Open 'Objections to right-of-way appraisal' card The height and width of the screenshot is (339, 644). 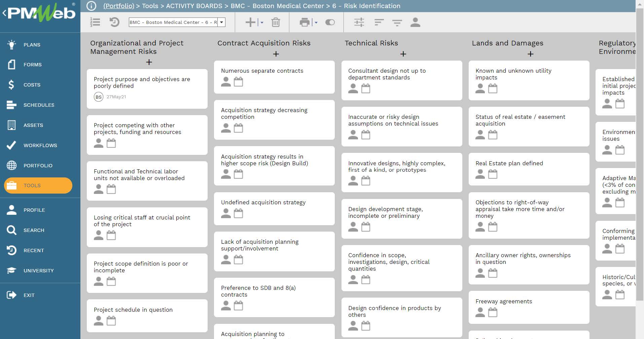(x=529, y=215)
